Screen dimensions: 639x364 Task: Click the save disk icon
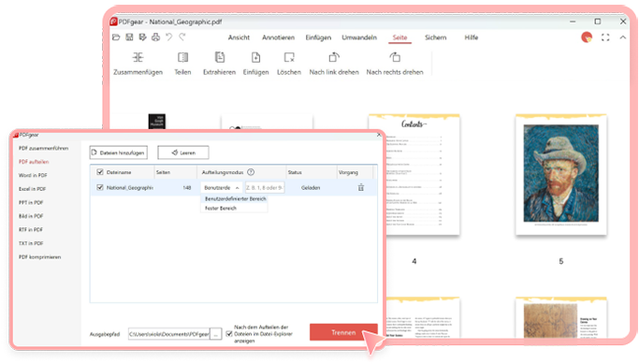(x=129, y=37)
